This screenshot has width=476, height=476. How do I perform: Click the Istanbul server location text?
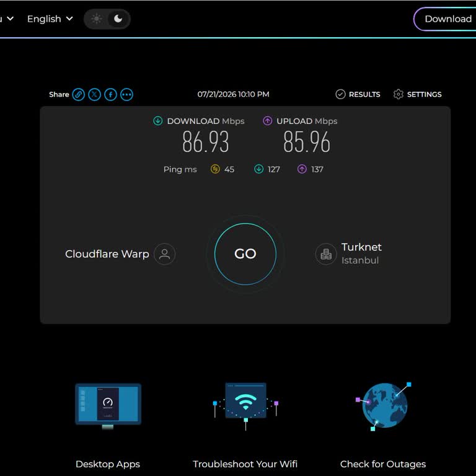point(360,260)
